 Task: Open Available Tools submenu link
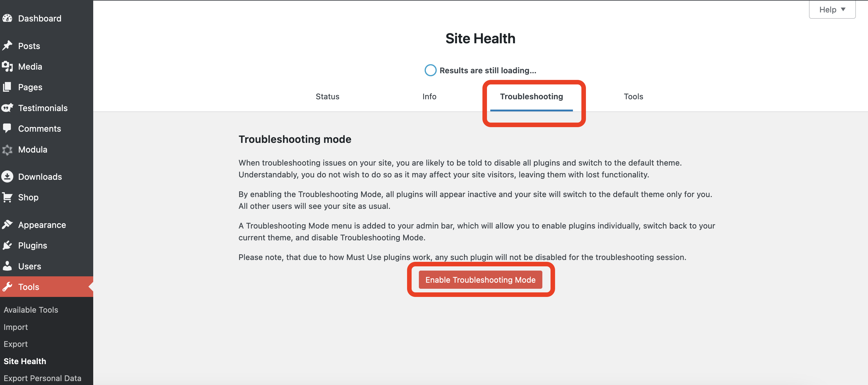31,310
